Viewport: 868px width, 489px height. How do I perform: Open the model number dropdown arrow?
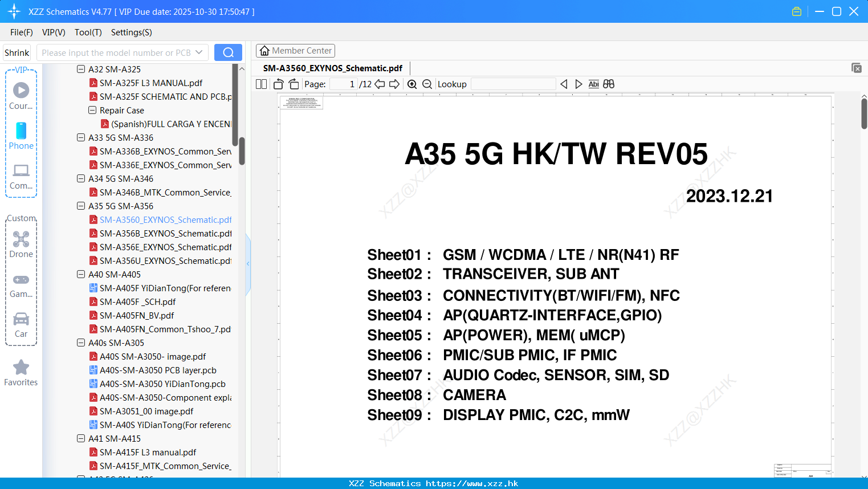pyautogui.click(x=199, y=52)
